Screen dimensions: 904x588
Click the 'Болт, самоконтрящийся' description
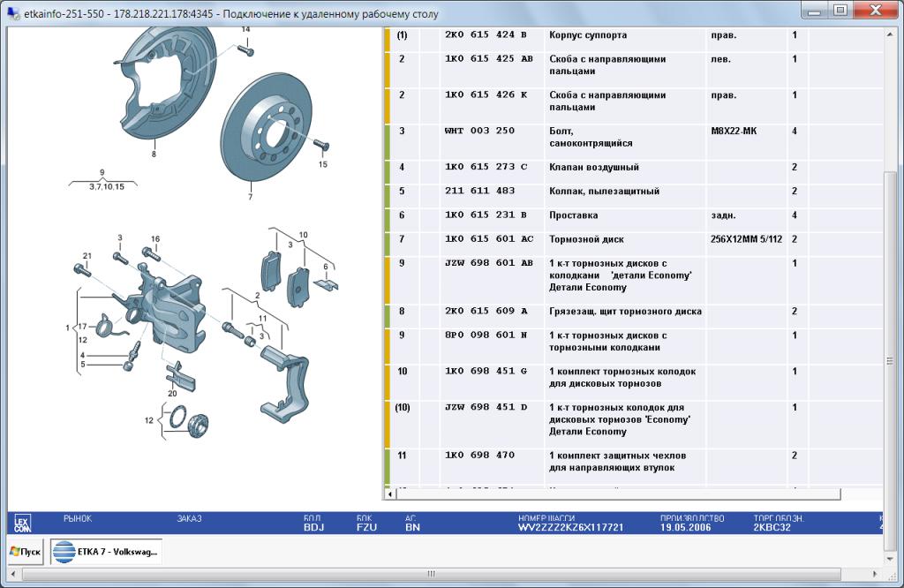(x=591, y=137)
